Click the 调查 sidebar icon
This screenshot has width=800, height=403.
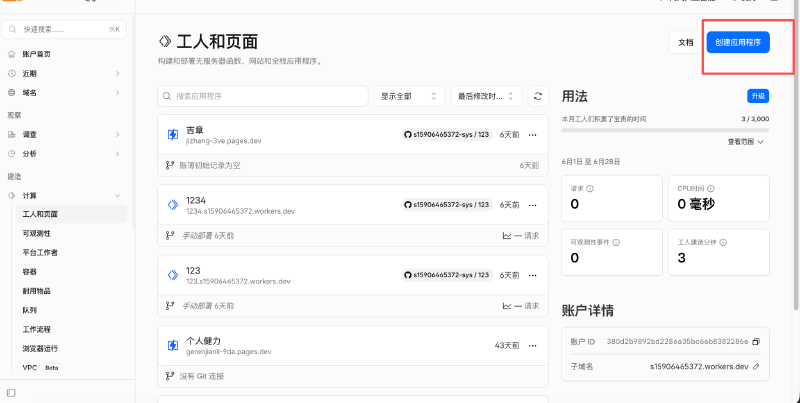click(x=12, y=135)
